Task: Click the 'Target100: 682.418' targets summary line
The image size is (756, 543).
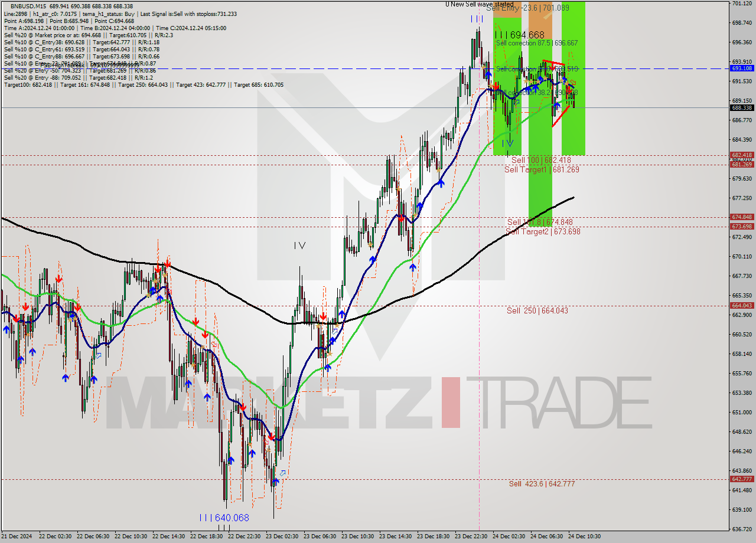Action: pos(144,84)
